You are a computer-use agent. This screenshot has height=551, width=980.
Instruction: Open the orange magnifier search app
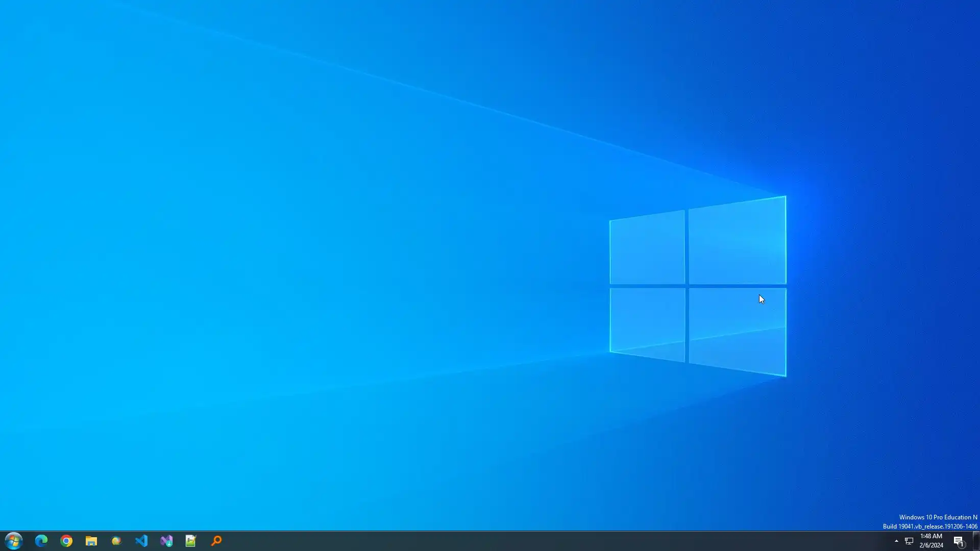[x=216, y=541]
